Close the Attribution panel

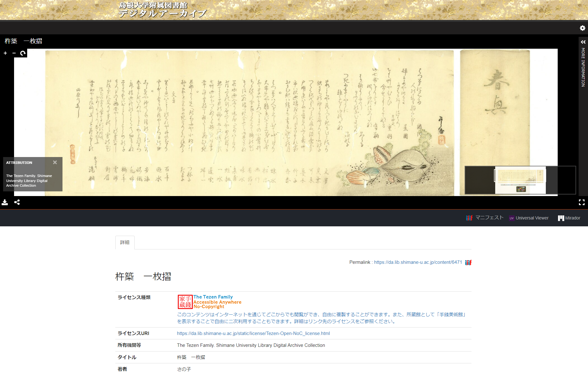point(55,162)
